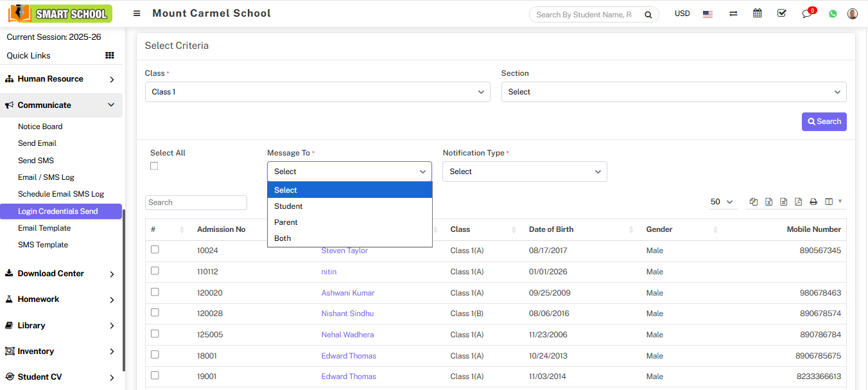Export student list as PDF icon
Viewport: 868px width, 390px height.
pos(798,202)
